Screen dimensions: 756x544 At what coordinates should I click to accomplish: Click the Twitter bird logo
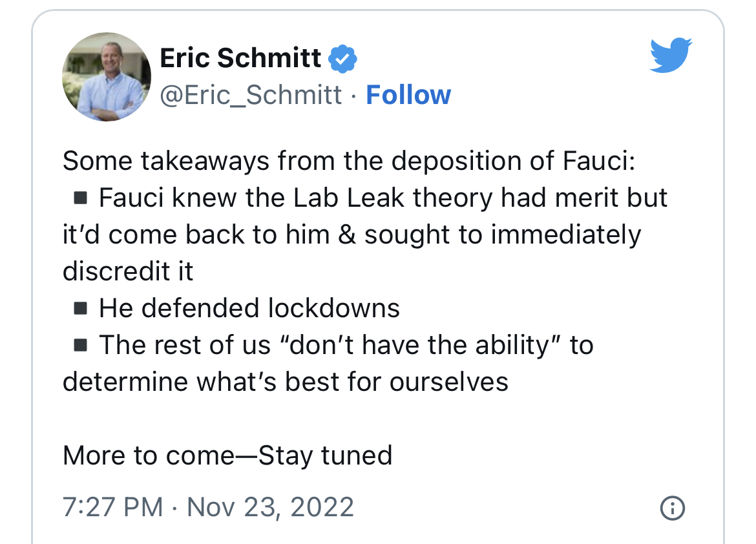(671, 55)
